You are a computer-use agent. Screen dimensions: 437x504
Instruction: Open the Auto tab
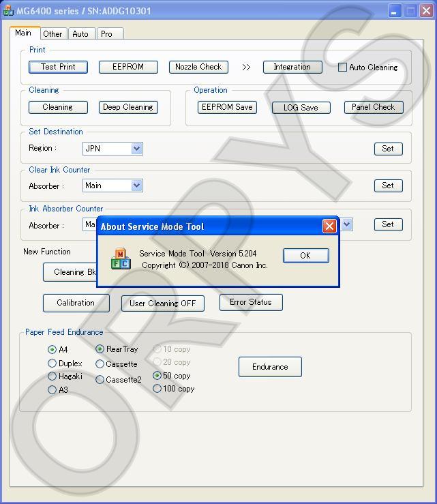tap(80, 33)
